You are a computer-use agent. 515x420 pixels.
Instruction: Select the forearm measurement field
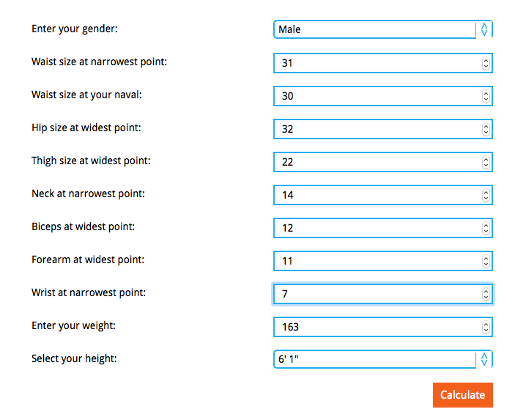pos(377,261)
